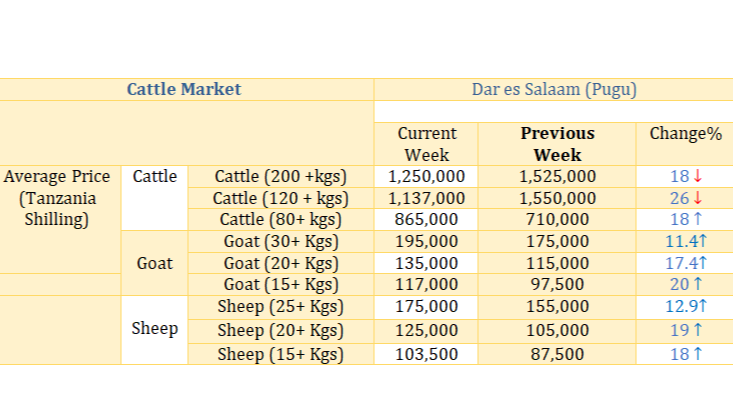
Task: Click the up arrow beside 12.9
Action: pyautogui.click(x=703, y=306)
